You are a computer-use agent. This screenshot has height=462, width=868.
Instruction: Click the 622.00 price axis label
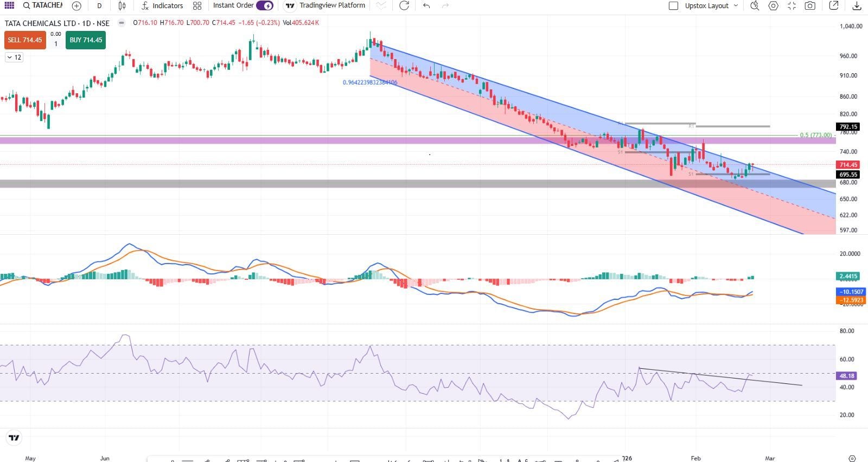[x=848, y=215]
